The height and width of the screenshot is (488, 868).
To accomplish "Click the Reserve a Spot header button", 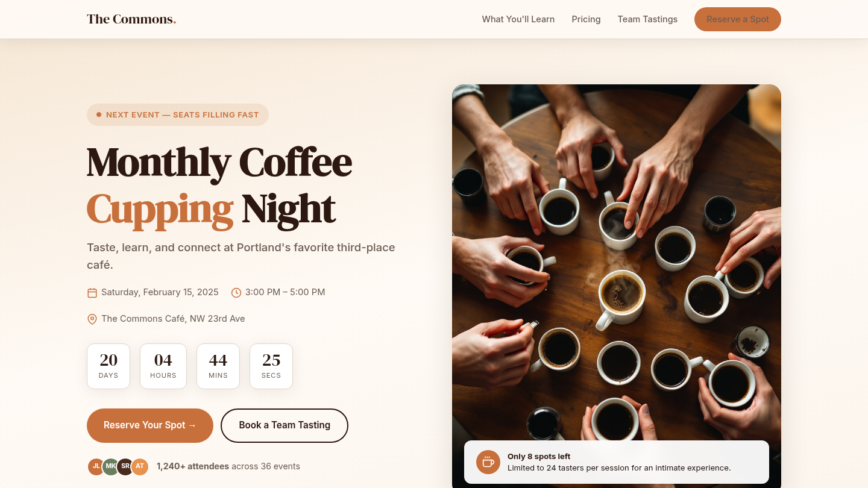I will pos(738,19).
